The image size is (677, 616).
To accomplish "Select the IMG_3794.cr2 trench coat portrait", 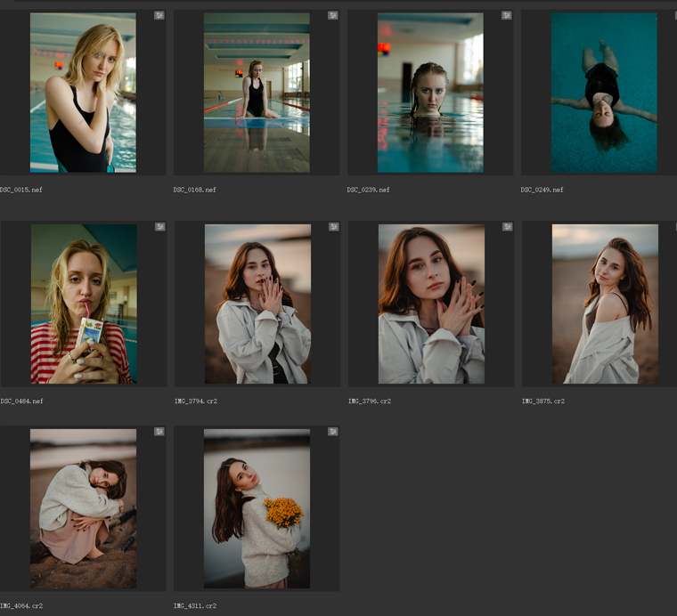I will (x=257, y=304).
